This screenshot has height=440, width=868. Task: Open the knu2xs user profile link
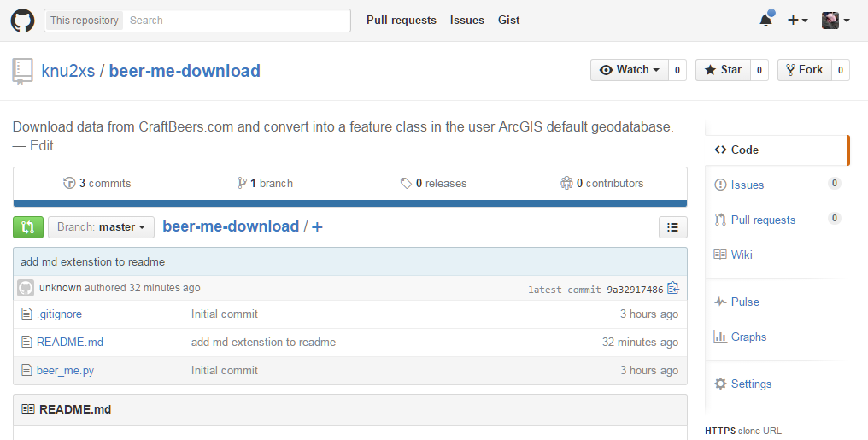[x=68, y=71]
